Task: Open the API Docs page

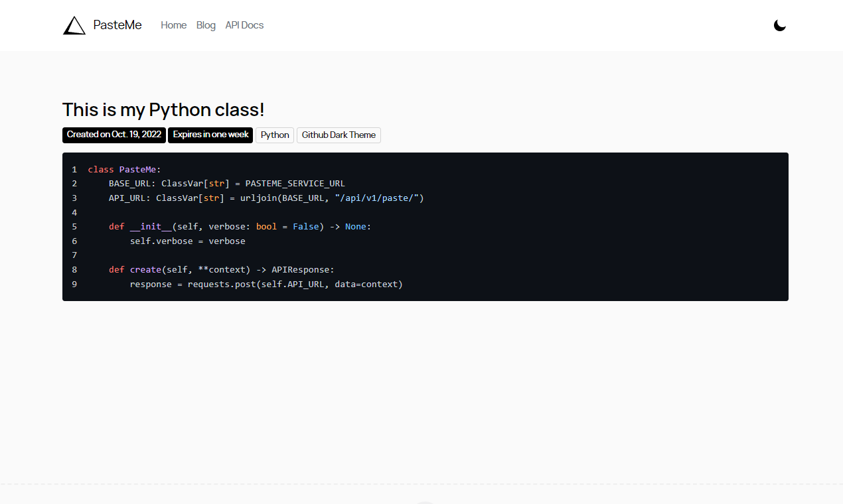Action: [x=244, y=25]
